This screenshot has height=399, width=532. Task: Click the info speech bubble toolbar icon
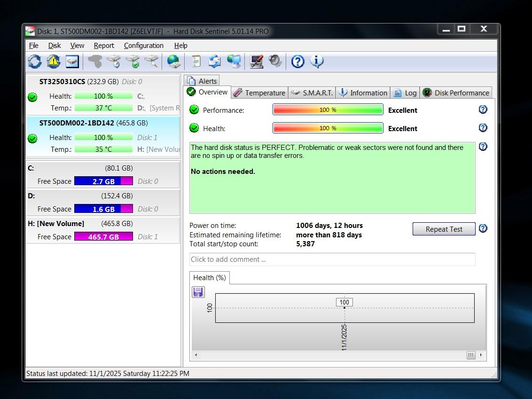pos(317,62)
